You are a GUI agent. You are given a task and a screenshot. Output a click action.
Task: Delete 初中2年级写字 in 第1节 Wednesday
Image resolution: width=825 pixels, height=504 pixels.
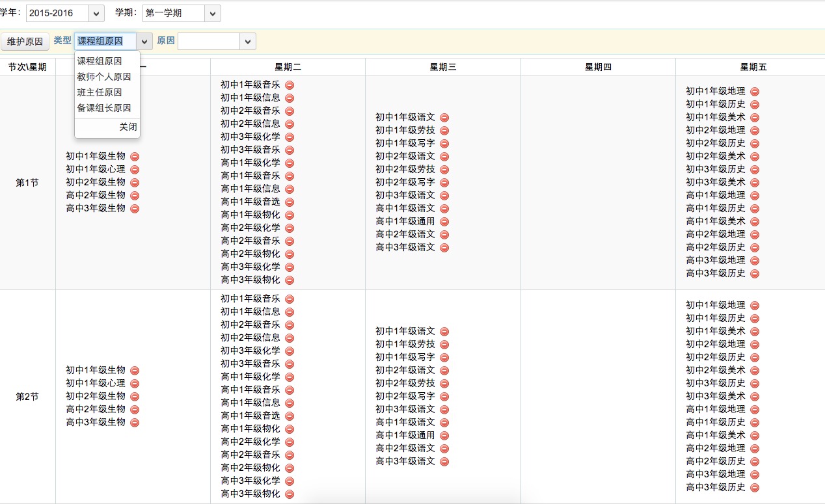pos(444,183)
